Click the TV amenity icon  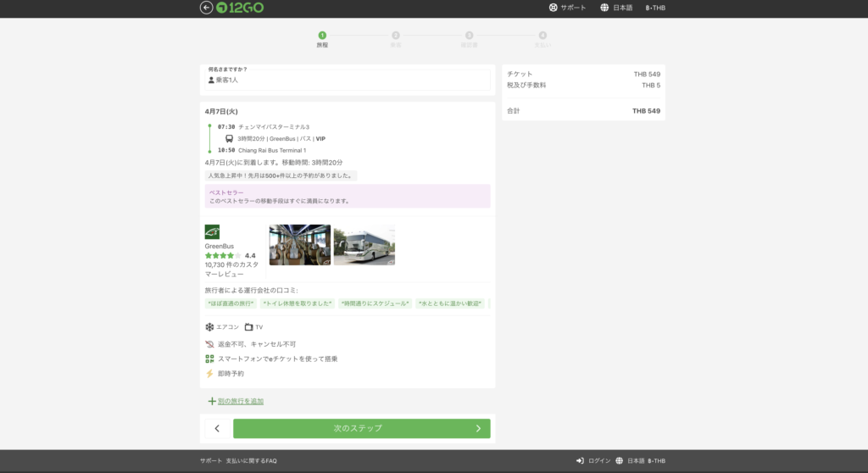point(249,327)
